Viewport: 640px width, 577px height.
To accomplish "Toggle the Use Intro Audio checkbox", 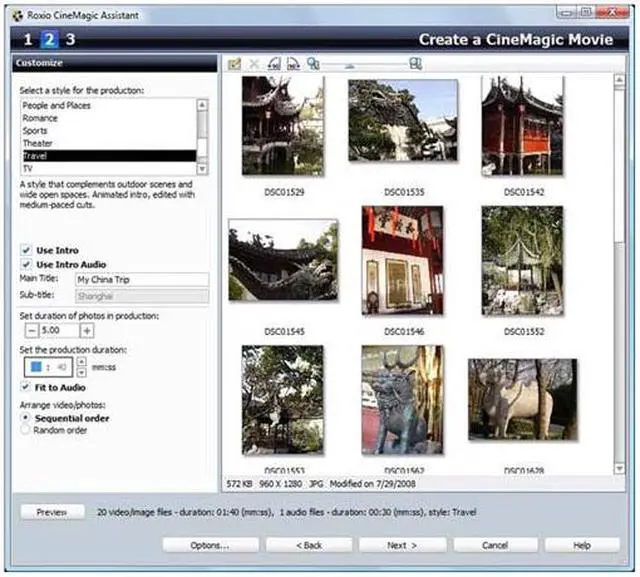I will click(x=25, y=264).
